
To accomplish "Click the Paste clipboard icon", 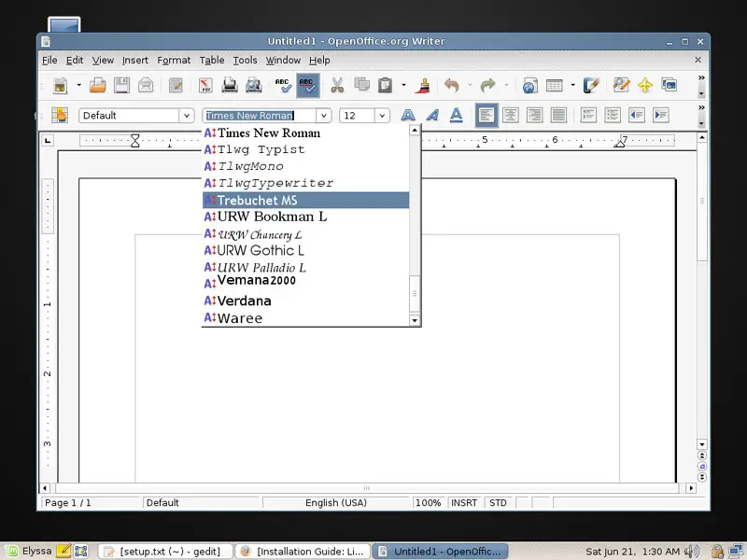I will tap(386, 86).
